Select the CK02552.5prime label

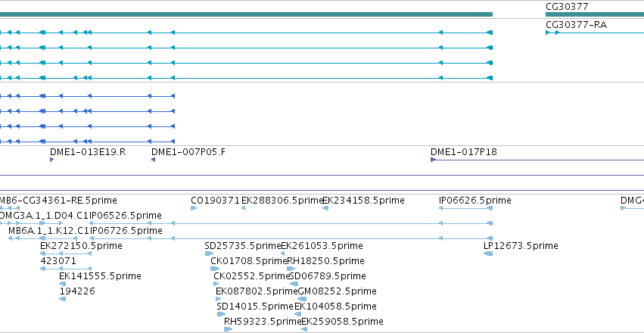click(x=252, y=276)
